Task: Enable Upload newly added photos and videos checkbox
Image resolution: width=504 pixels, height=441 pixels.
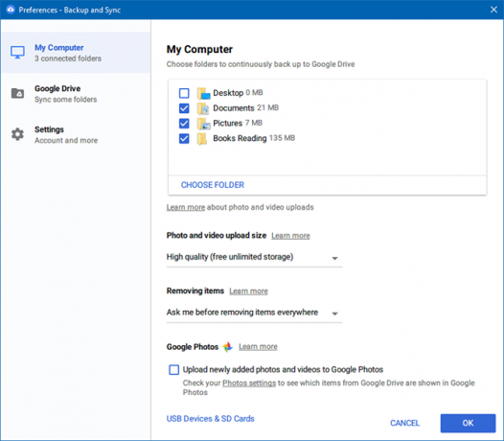Action: [173, 370]
